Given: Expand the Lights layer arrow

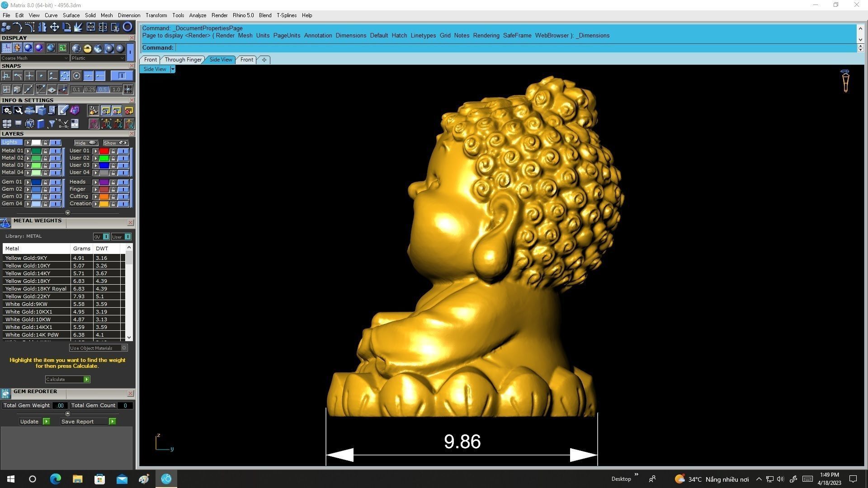Looking at the screenshot, I should pyautogui.click(x=28, y=142).
